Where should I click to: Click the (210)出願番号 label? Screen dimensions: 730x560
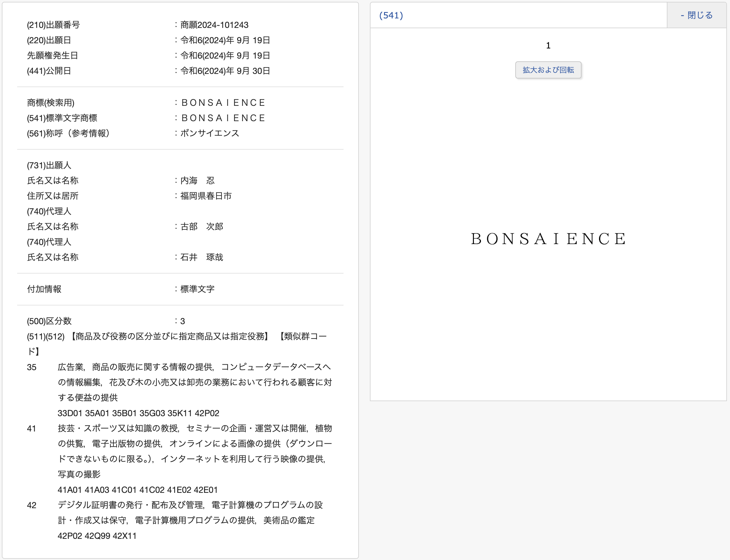[x=53, y=25]
